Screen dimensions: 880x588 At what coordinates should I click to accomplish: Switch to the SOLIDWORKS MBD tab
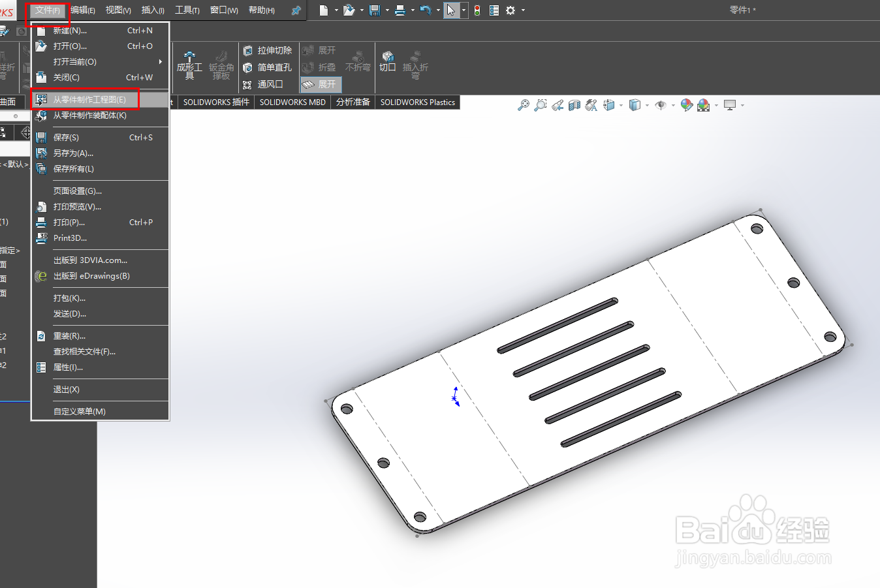[x=292, y=102]
